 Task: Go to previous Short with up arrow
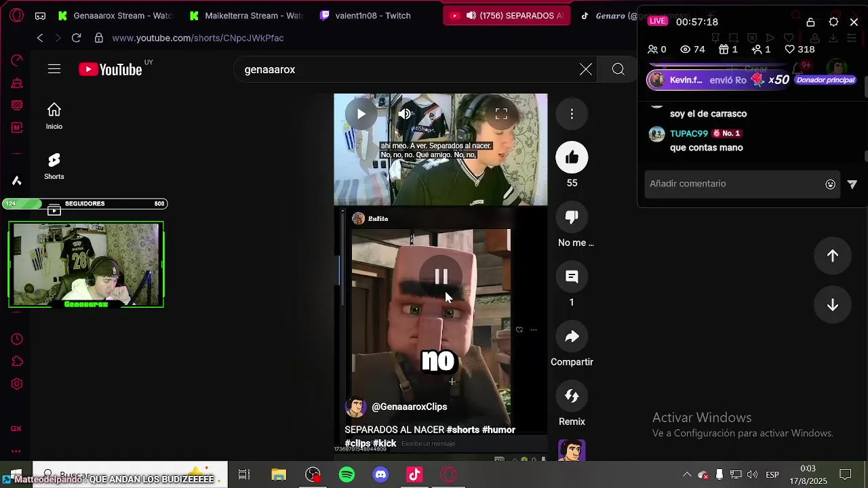pos(833,256)
